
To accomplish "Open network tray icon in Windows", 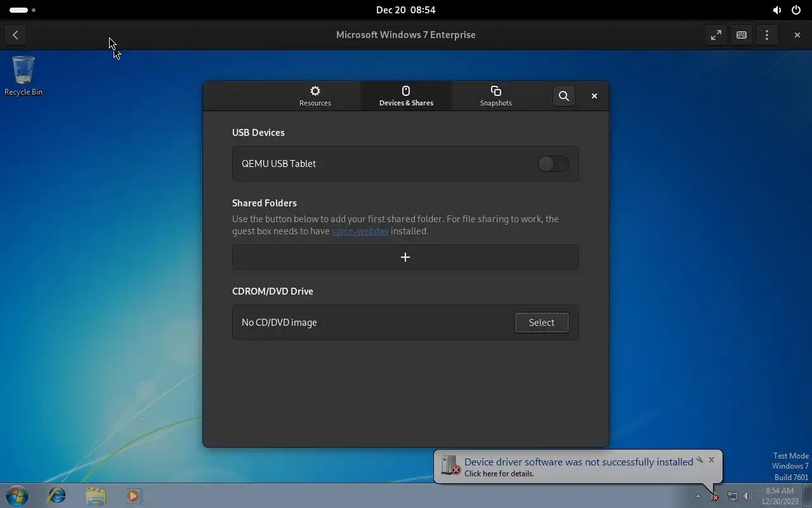I will (x=732, y=496).
